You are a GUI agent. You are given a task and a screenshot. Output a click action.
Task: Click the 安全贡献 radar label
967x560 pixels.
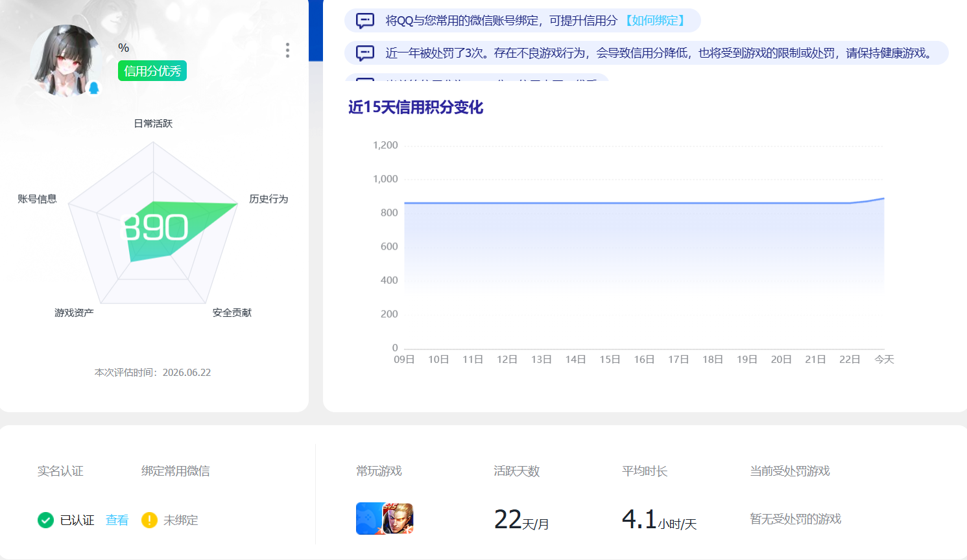point(232,312)
